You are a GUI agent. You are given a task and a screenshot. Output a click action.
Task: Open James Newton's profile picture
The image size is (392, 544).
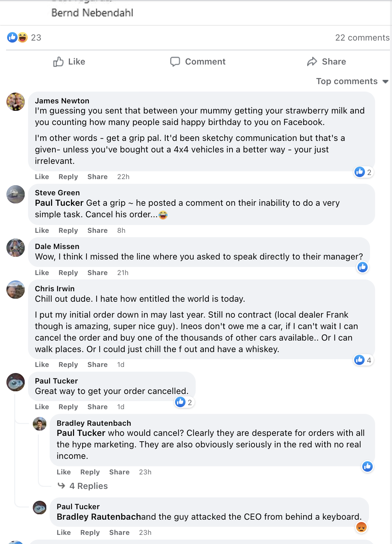tap(16, 102)
